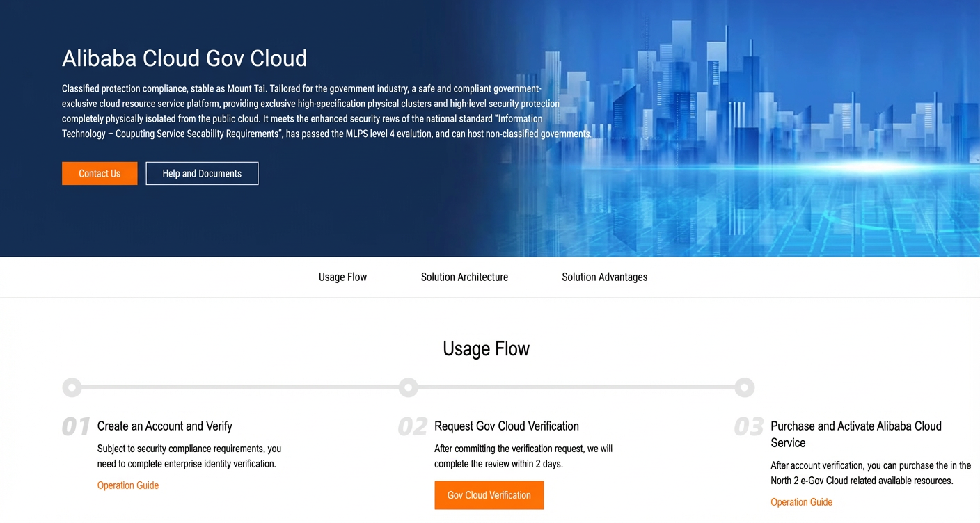This screenshot has width=980, height=523.
Task: Click the 01 step number
Action: (76, 427)
